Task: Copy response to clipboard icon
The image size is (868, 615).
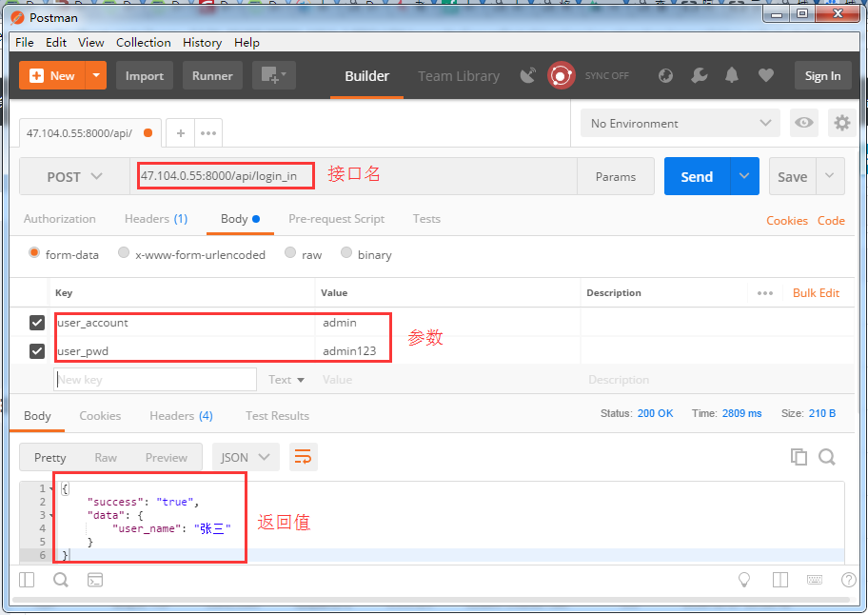Action: click(799, 457)
